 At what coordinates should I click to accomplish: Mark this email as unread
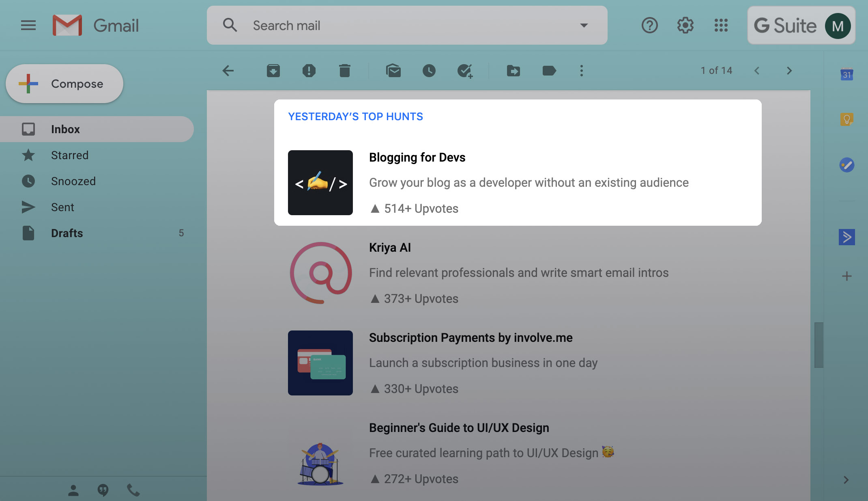(393, 71)
